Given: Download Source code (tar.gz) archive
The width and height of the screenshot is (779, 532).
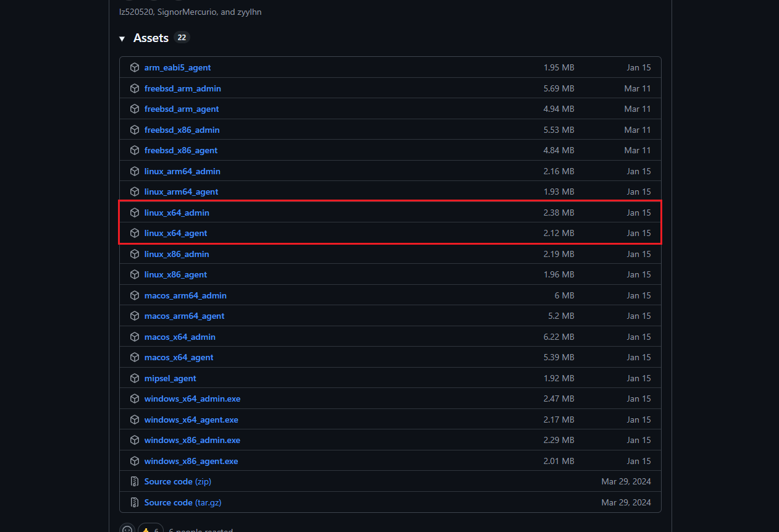Looking at the screenshot, I should [182, 502].
